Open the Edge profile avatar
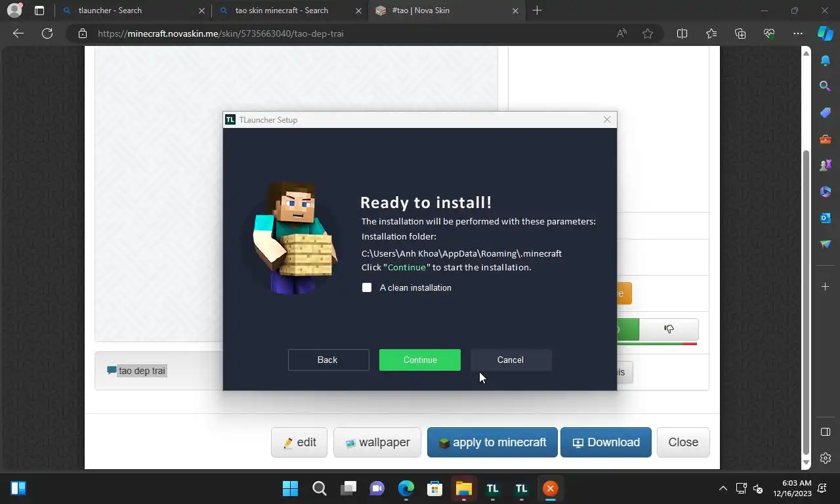 point(14,10)
